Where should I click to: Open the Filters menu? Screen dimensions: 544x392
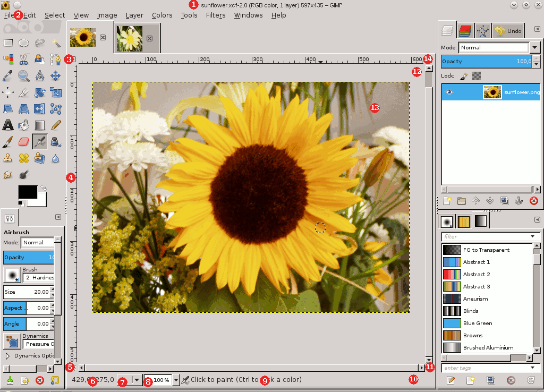pyautogui.click(x=215, y=15)
